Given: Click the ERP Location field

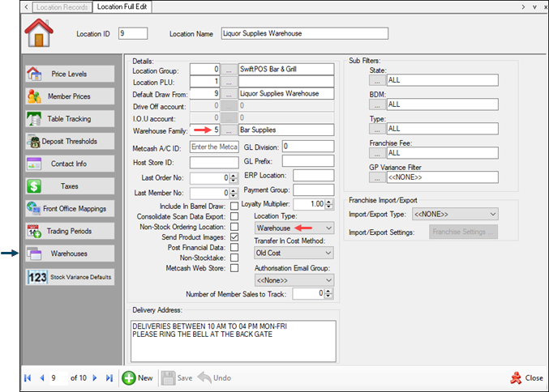Looking at the screenshot, I should (313, 175).
